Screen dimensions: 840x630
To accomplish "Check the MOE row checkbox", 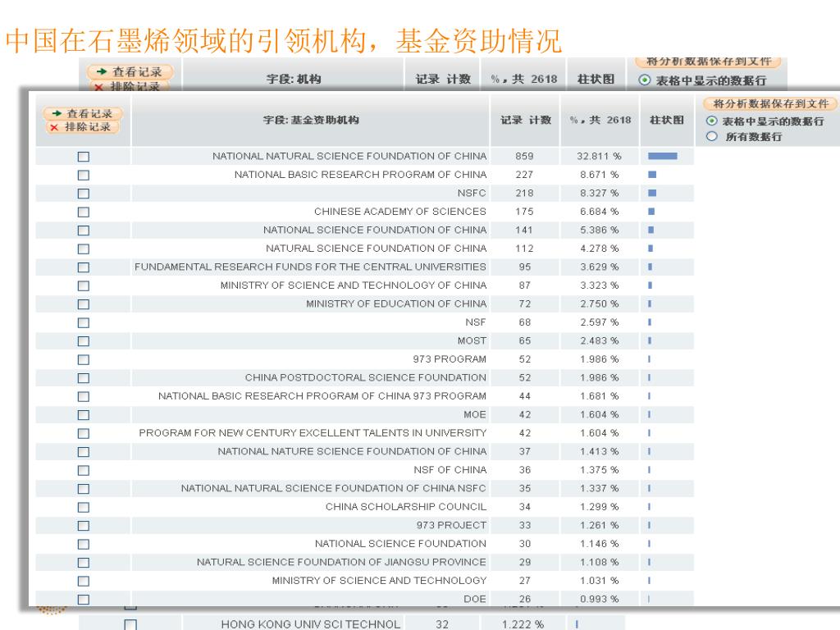I will point(83,415).
